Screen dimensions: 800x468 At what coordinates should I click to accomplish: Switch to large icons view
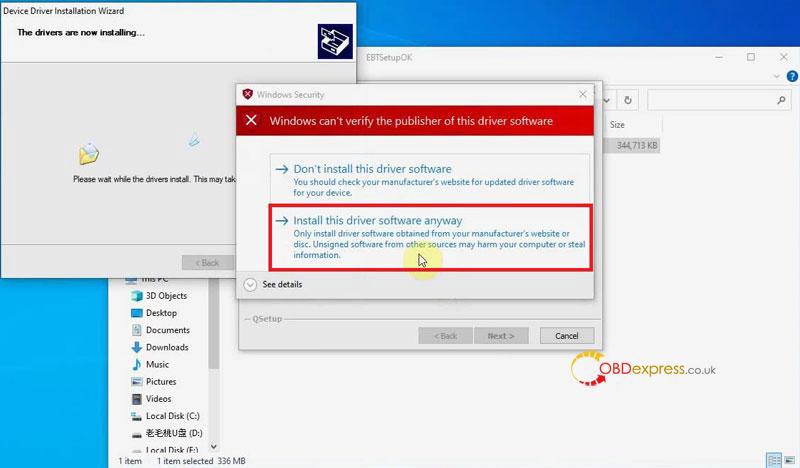pyautogui.click(x=790, y=460)
